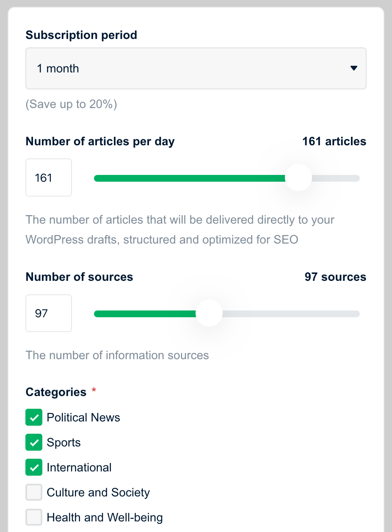
Task: Click the Health and Well-being label text
Action: click(105, 518)
